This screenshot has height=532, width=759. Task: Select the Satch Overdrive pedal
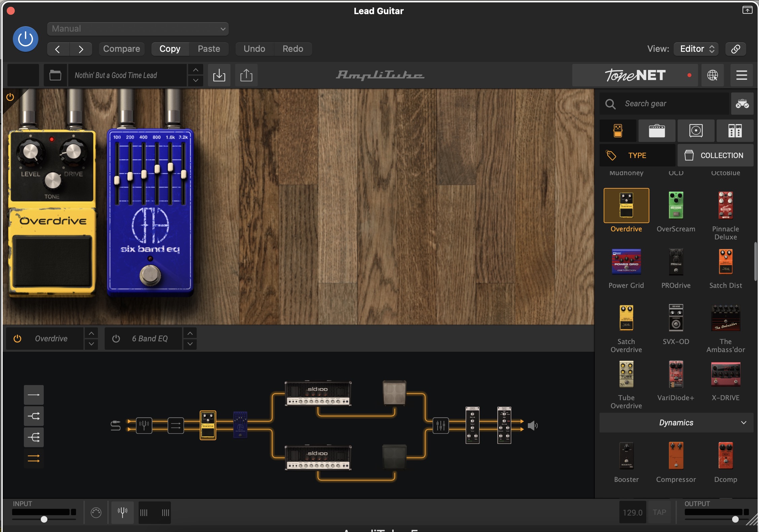(x=626, y=328)
